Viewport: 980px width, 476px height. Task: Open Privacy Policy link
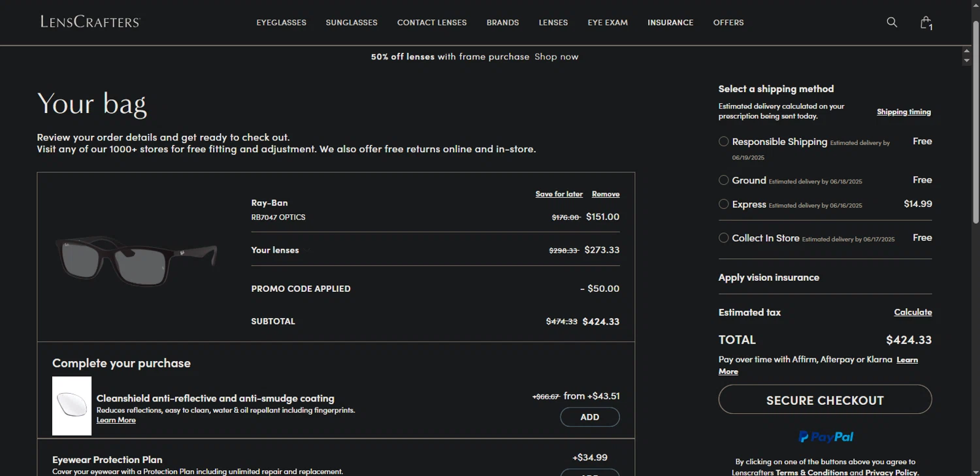coord(891,472)
